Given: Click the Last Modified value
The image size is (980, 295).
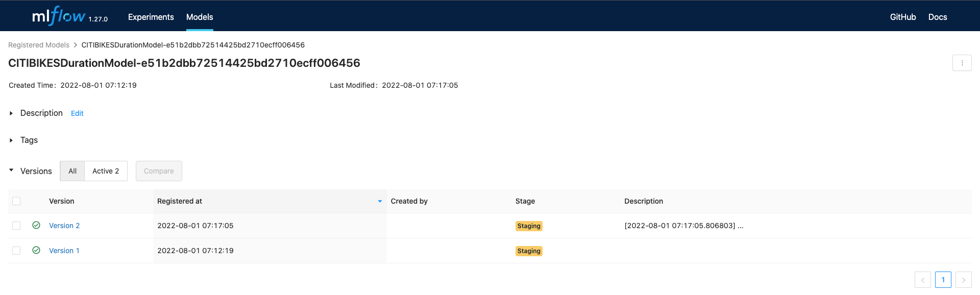Looking at the screenshot, I should [x=420, y=85].
